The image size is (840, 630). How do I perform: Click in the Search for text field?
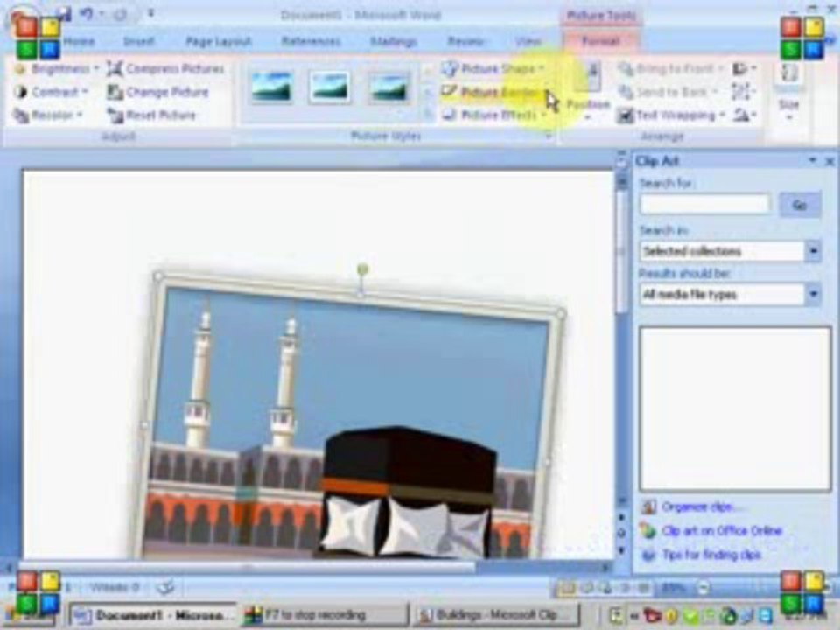705,205
